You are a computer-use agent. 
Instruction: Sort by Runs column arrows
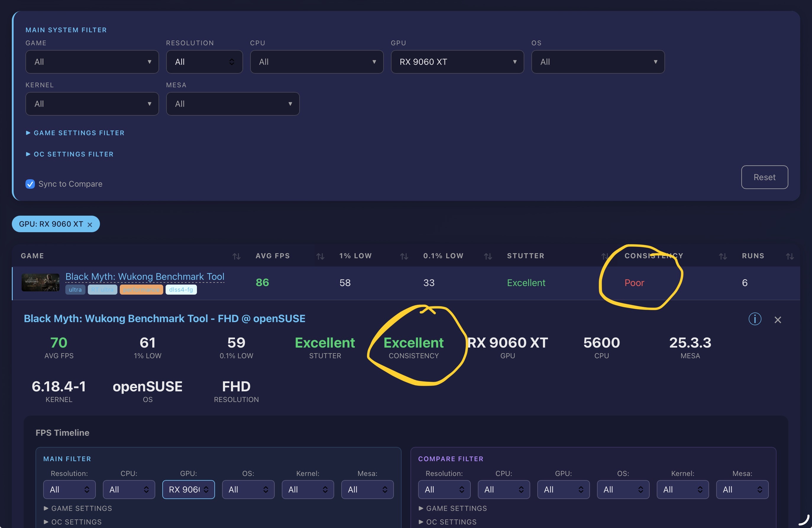coord(789,256)
